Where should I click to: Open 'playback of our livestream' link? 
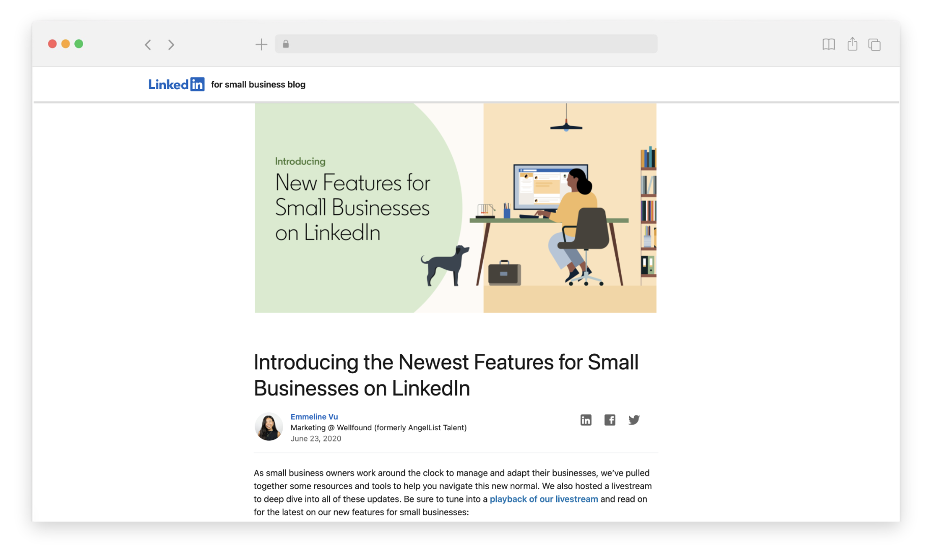[544, 499]
